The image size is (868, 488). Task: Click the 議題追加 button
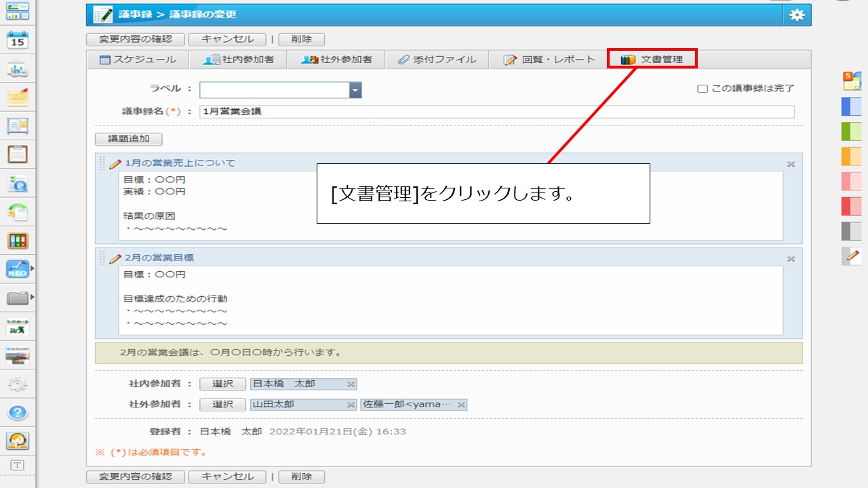(x=129, y=139)
